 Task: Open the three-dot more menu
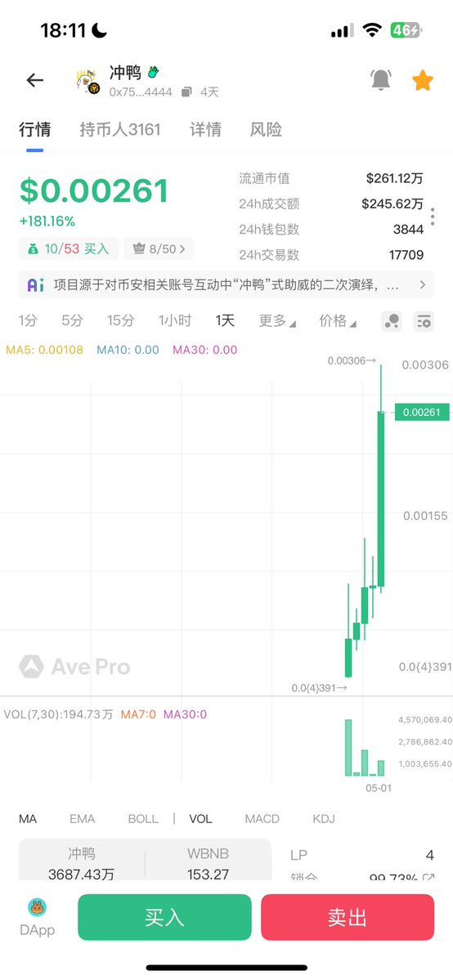click(433, 217)
